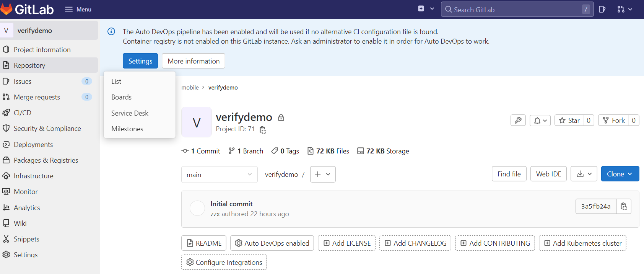Open the Initial commit link

coord(231,204)
